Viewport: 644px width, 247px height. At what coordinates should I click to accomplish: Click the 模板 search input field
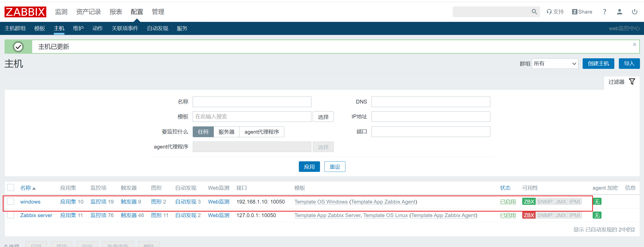pos(252,117)
